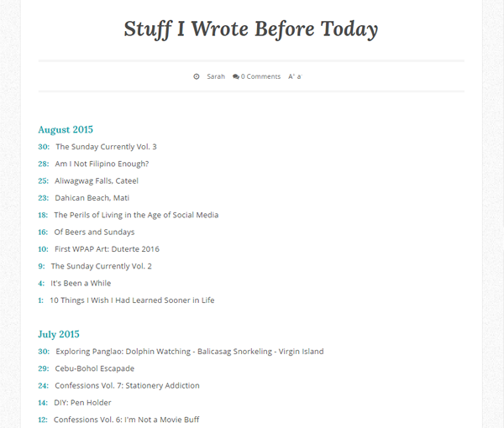Open Of Beers and Sundays post
The width and height of the screenshot is (504, 428).
point(94,232)
